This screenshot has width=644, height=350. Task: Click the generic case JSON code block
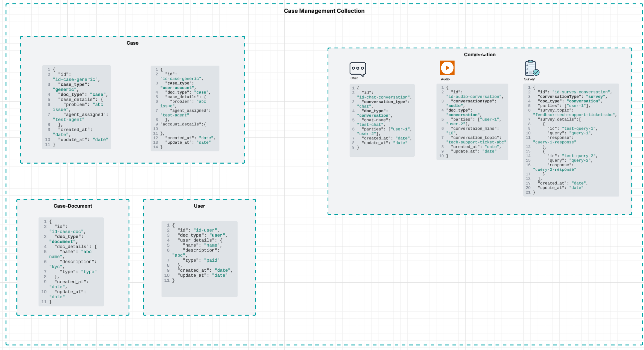76,107
